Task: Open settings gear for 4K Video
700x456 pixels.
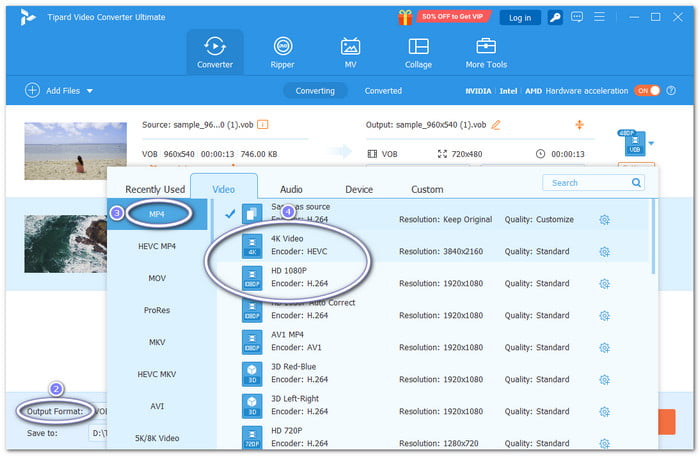Action: (604, 252)
